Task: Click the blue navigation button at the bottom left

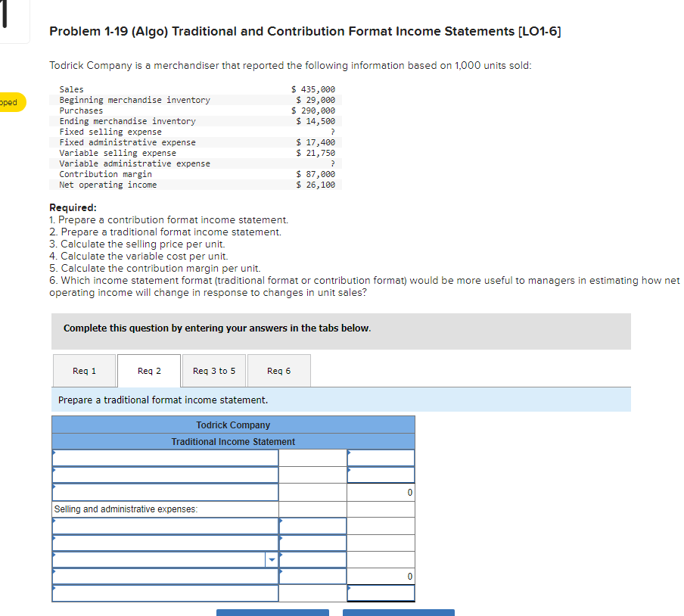Action: tap(272, 612)
